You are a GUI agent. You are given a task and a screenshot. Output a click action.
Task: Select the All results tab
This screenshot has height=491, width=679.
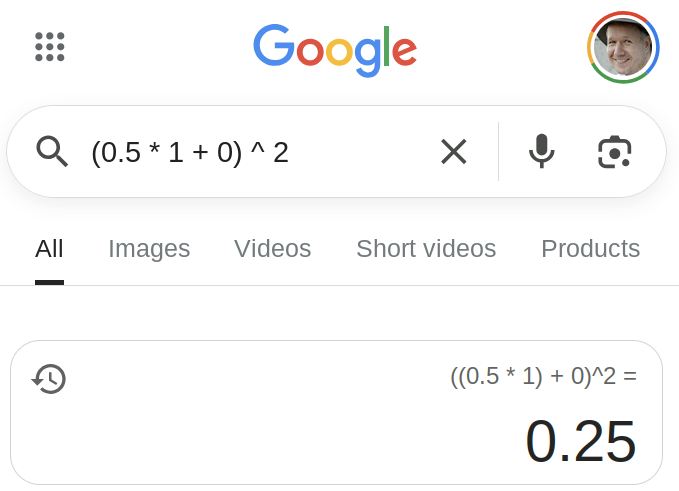(49, 249)
